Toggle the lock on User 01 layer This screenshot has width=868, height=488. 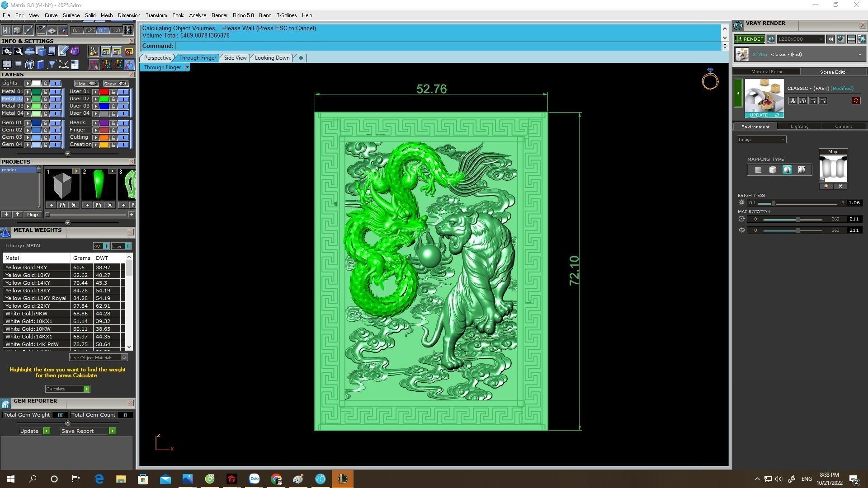coord(113,92)
